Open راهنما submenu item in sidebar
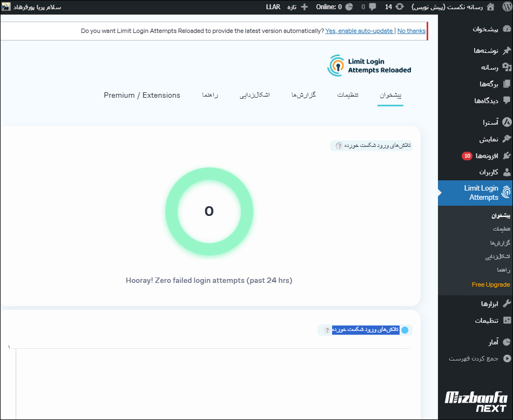 click(x=503, y=270)
